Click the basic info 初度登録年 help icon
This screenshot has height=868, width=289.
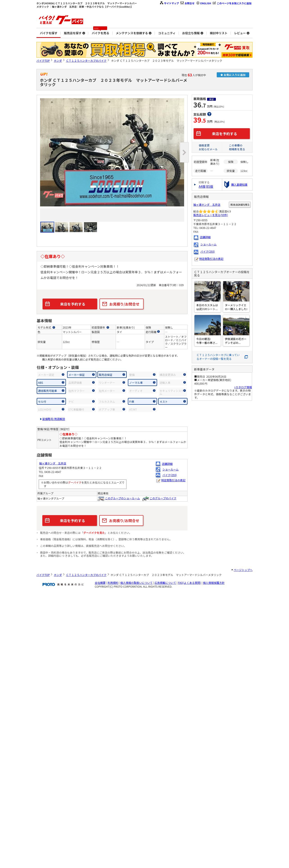[x=108, y=327]
